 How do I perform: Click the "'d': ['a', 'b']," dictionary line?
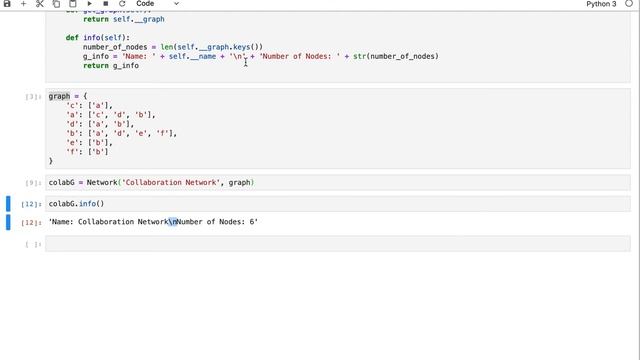pyautogui.click(x=100, y=124)
